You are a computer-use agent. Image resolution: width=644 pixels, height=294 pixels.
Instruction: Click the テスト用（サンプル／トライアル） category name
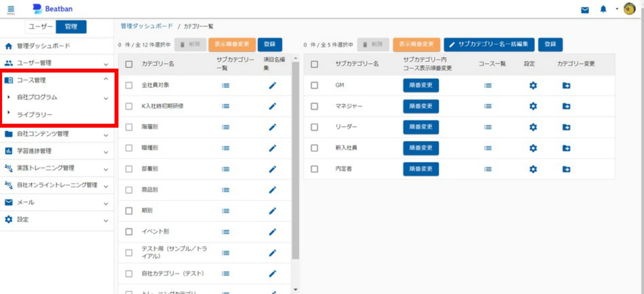point(174,253)
